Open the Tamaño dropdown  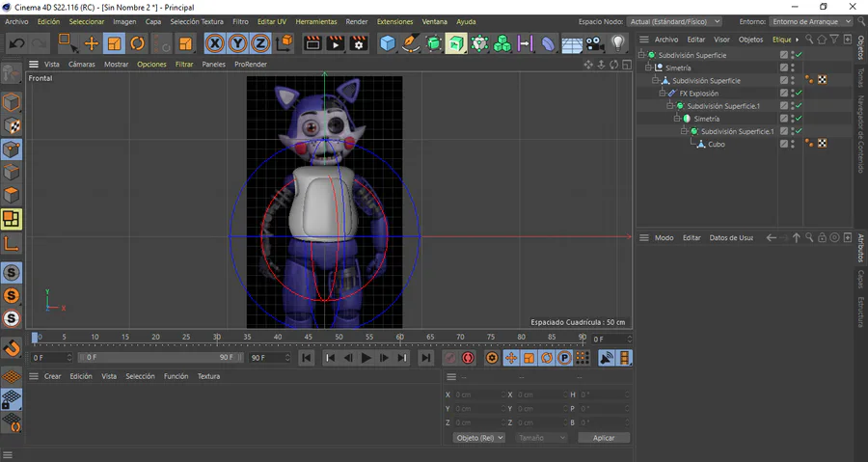tap(541, 438)
